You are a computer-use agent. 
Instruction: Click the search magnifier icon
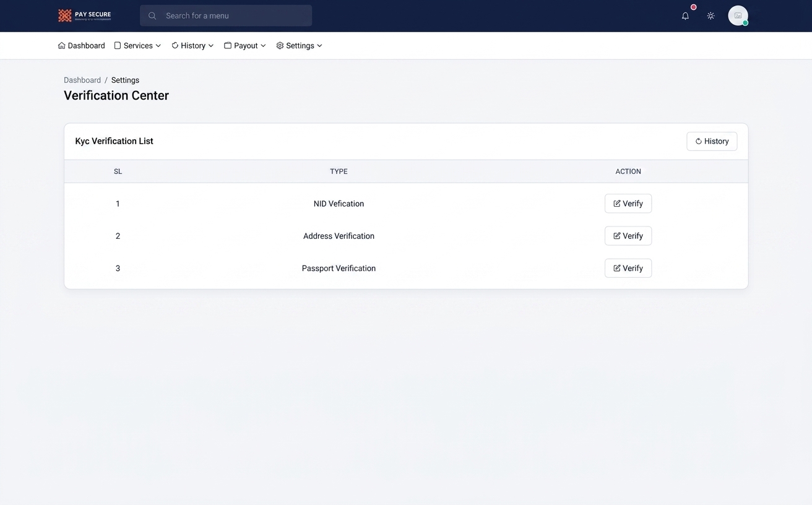coord(152,16)
